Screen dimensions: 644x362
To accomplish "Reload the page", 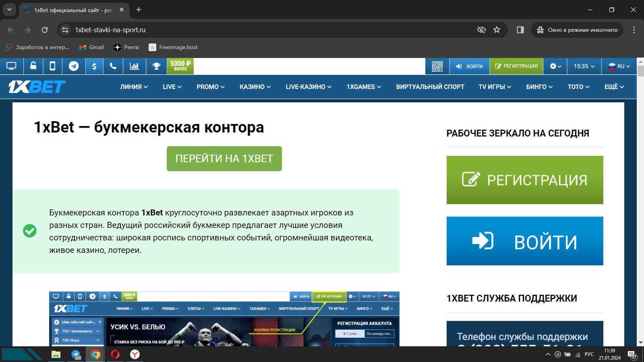I will 45,30.
